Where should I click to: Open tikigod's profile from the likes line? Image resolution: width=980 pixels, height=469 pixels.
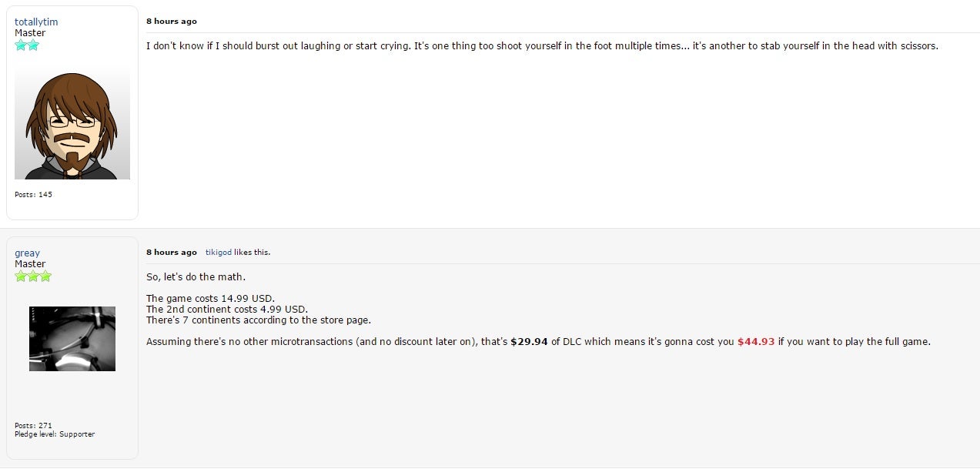(x=219, y=252)
